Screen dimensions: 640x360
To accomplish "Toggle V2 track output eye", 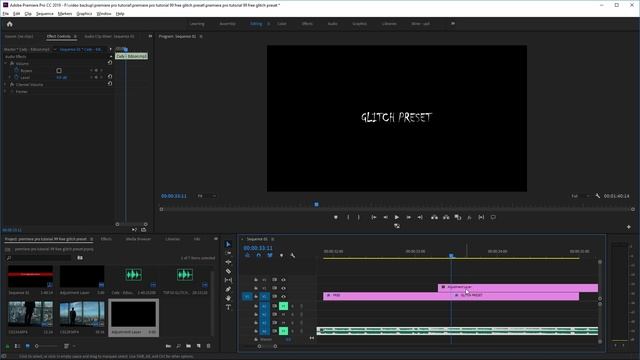I will click(x=283, y=288).
